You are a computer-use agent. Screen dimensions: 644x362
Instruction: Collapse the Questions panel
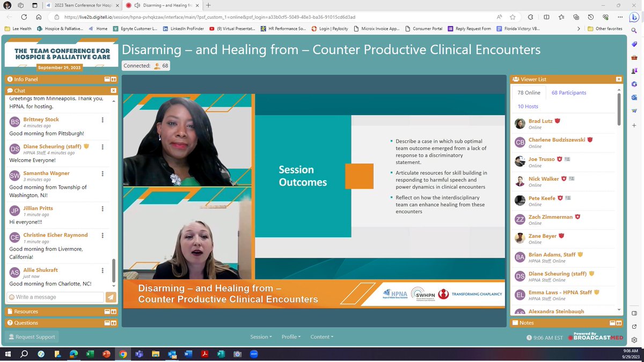tap(107, 323)
